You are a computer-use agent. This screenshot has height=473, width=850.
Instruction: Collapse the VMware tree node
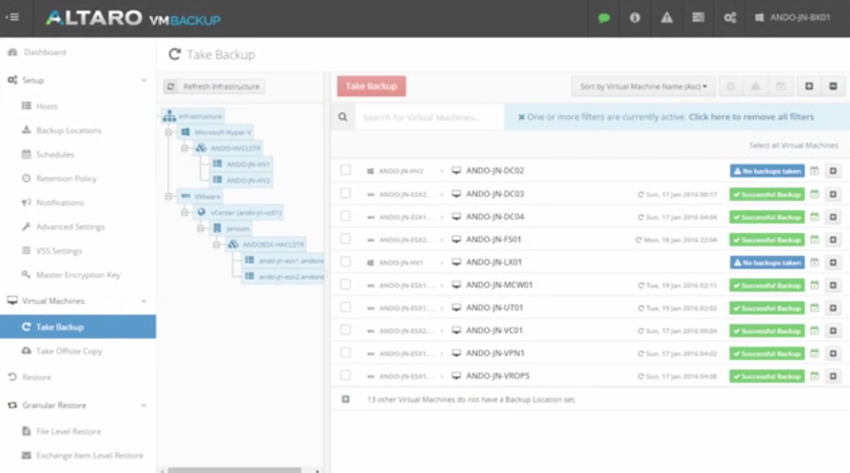pyautogui.click(x=169, y=196)
